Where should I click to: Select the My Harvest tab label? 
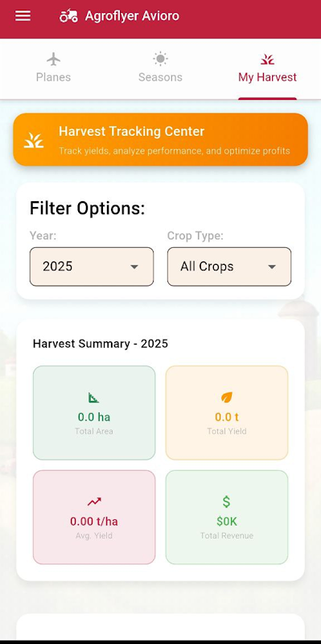pyautogui.click(x=267, y=77)
